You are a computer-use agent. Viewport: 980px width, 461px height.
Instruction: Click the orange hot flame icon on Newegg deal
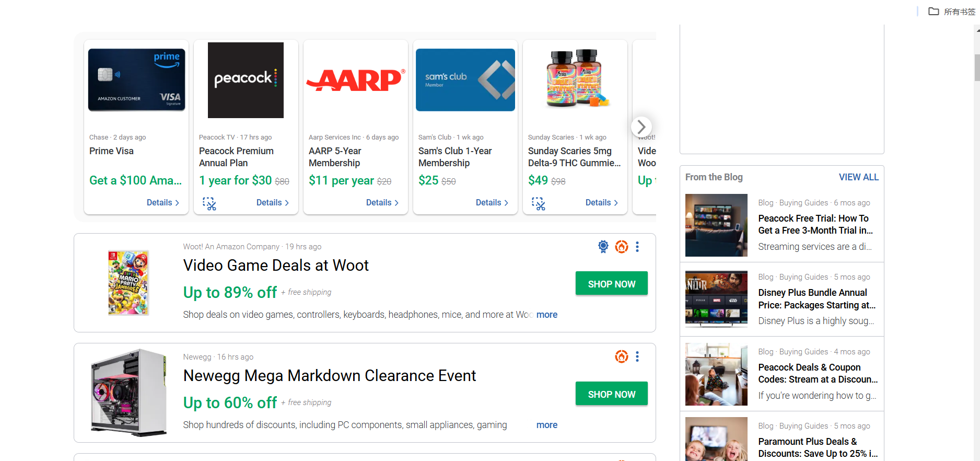point(622,356)
